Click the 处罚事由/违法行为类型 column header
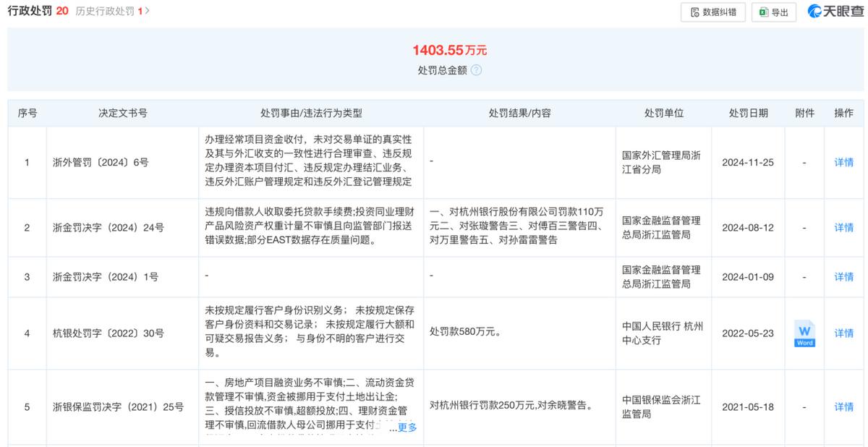Viewport: 868px width, 447px height. 311,114
